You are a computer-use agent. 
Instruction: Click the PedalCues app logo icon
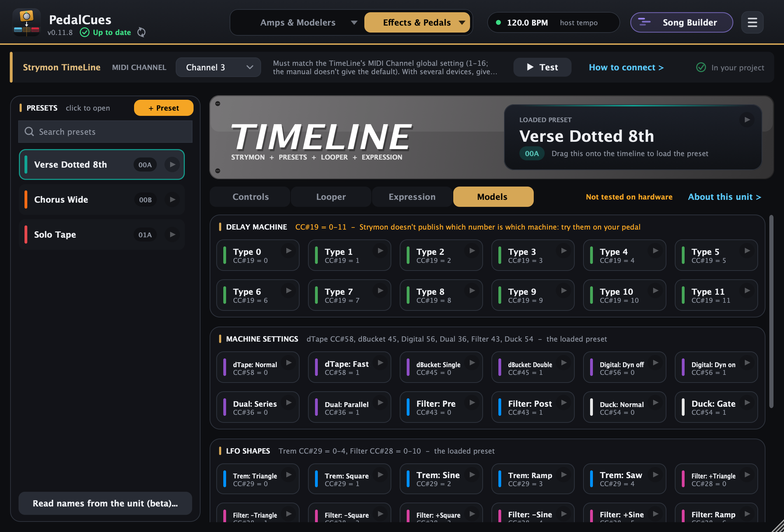coord(27,22)
